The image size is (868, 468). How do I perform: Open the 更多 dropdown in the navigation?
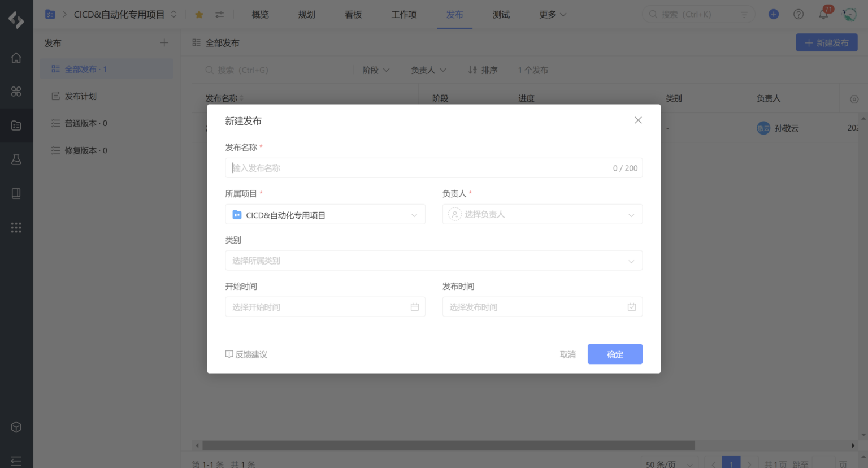click(552, 15)
